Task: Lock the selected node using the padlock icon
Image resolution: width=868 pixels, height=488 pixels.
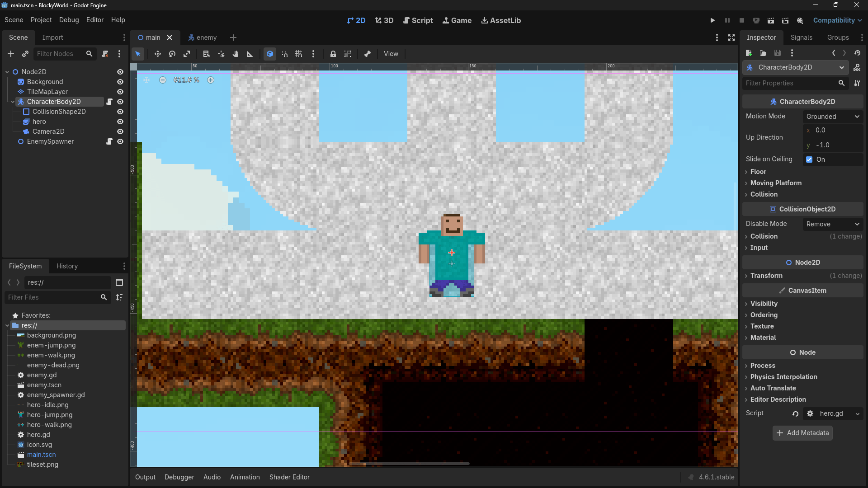Action: 333,54
